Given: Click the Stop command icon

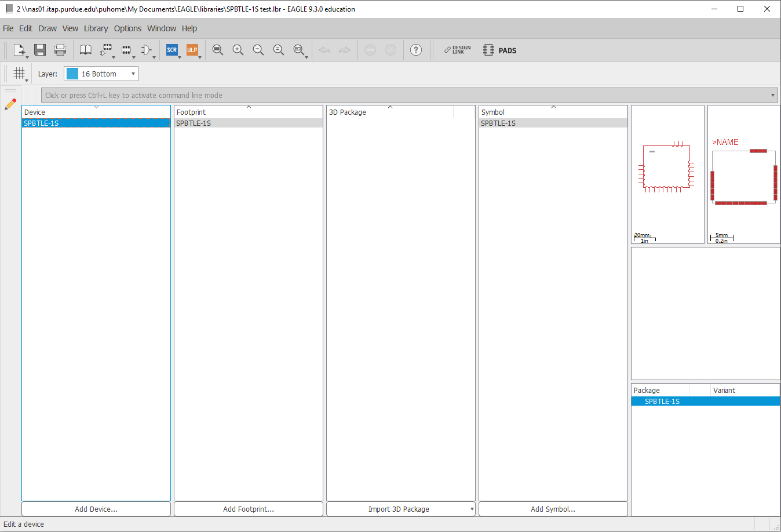Looking at the screenshot, I should pos(370,50).
